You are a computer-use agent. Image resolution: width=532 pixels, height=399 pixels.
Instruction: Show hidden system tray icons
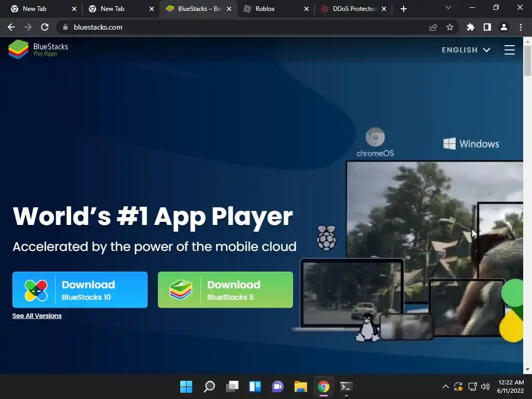click(445, 387)
